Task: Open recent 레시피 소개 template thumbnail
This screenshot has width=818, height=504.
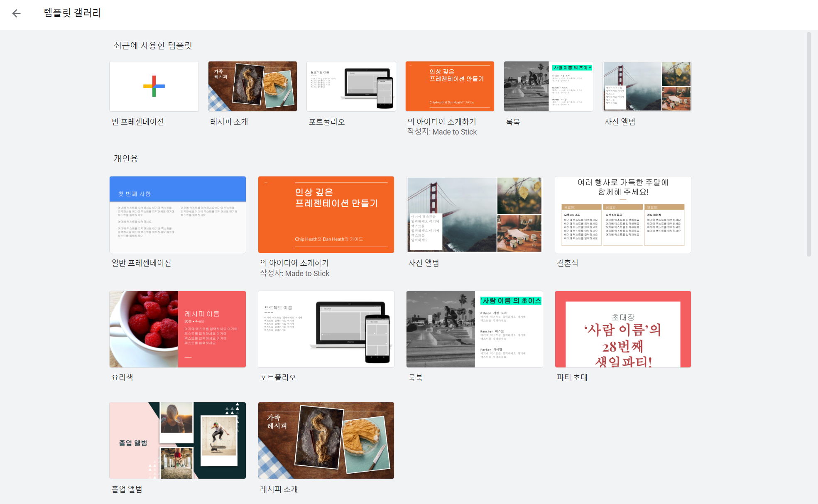Action: 252,86
